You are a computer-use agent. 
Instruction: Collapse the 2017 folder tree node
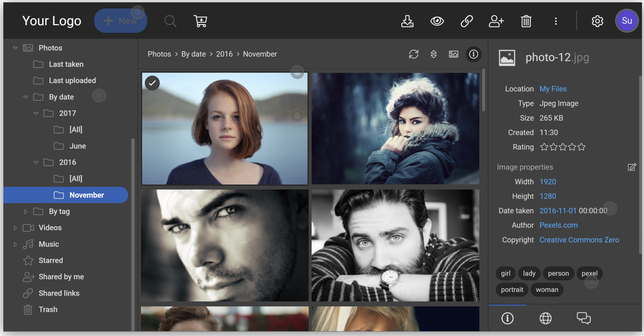click(36, 113)
